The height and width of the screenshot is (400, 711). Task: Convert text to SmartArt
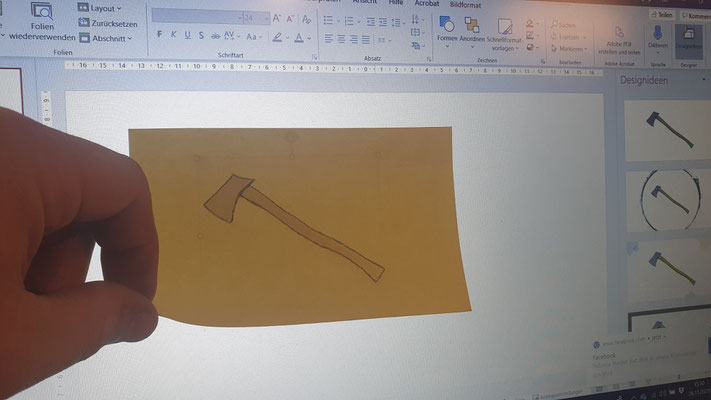point(416,45)
